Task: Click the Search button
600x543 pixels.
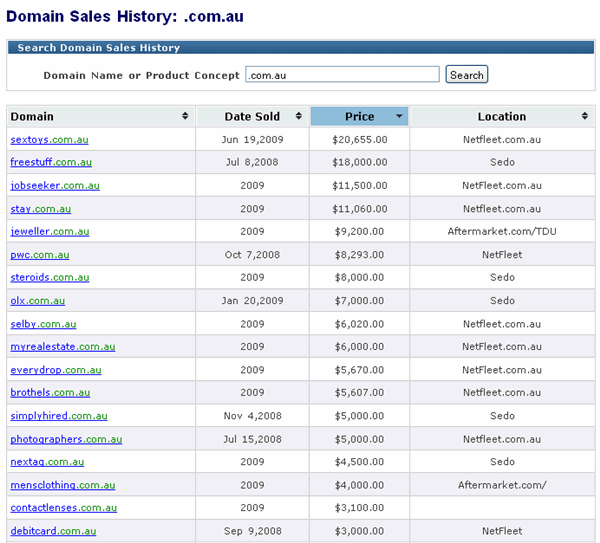Action: [466, 75]
